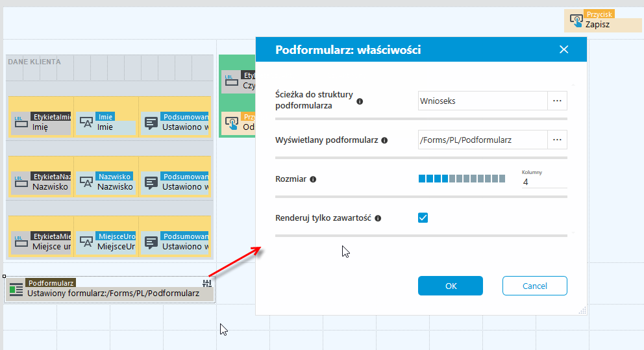
Task: Click the Etykietalmie label icon
Action: (21, 123)
